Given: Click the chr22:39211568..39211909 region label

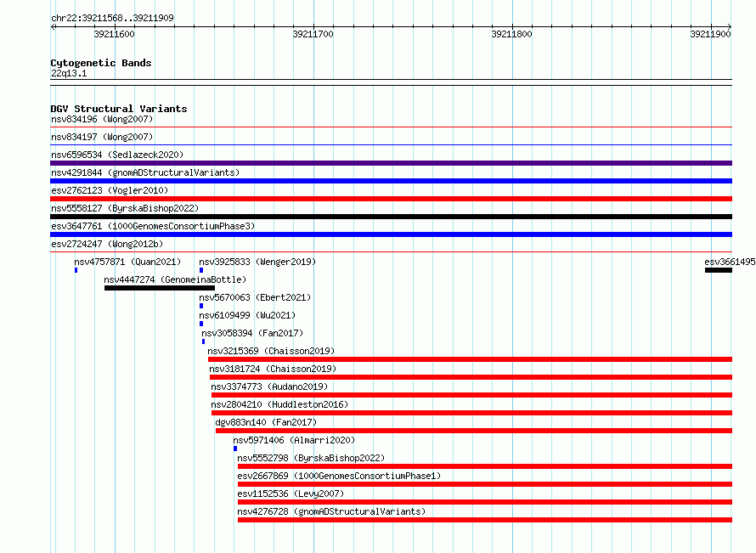Looking at the screenshot, I should [x=112, y=18].
